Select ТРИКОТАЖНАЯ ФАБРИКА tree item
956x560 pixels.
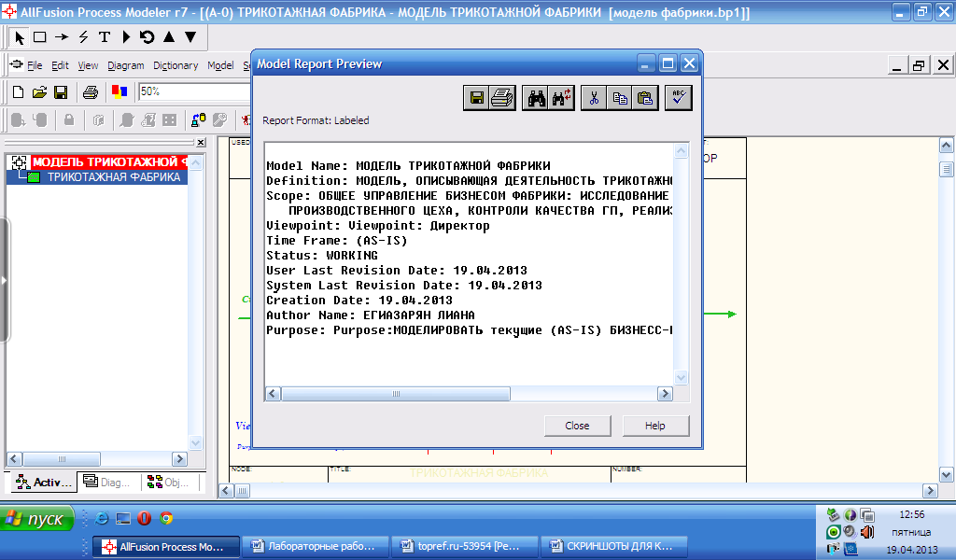pos(114,177)
